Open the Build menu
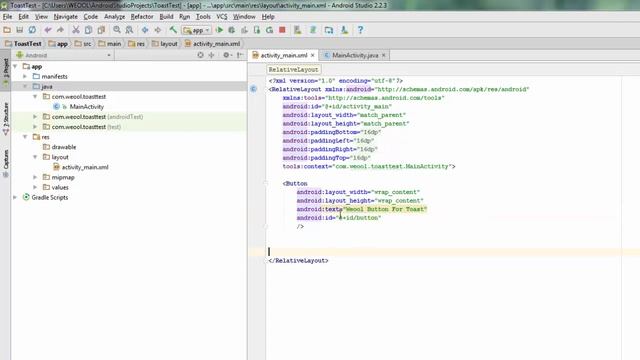640x360 pixels. click(x=166, y=17)
